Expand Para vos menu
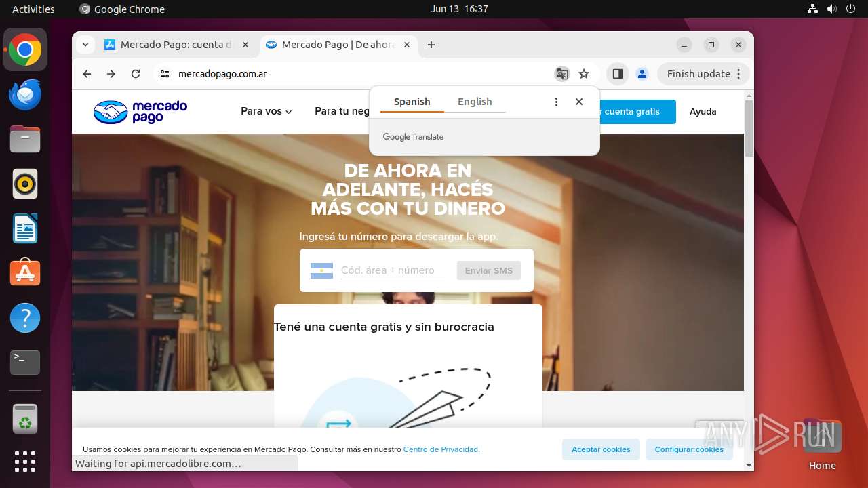 266,111
